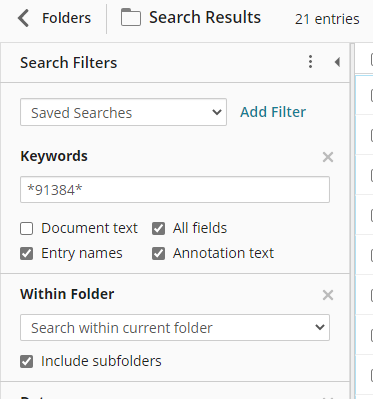Toggle the Annotation text checkbox
Viewport: 373px width, 399px height.
158,253
